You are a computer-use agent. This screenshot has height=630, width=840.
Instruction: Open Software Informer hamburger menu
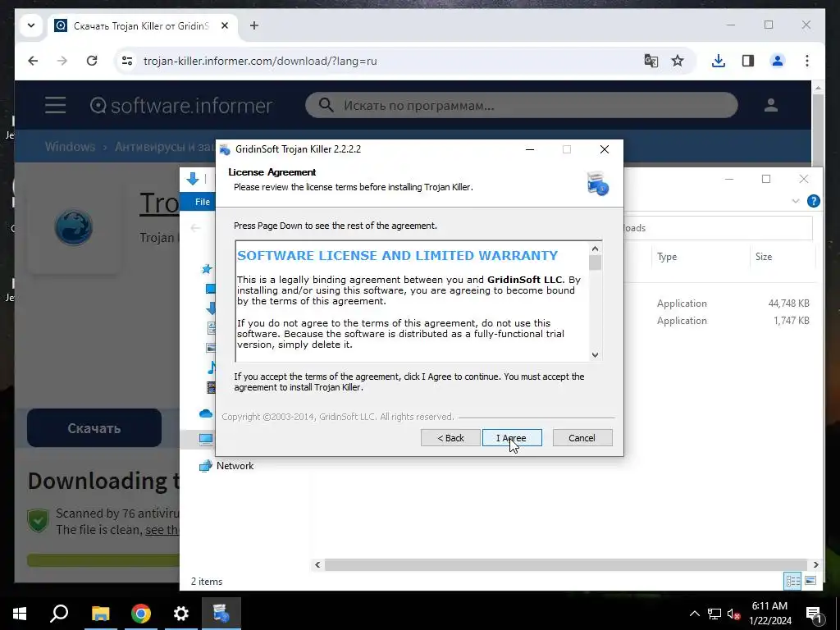pos(55,105)
